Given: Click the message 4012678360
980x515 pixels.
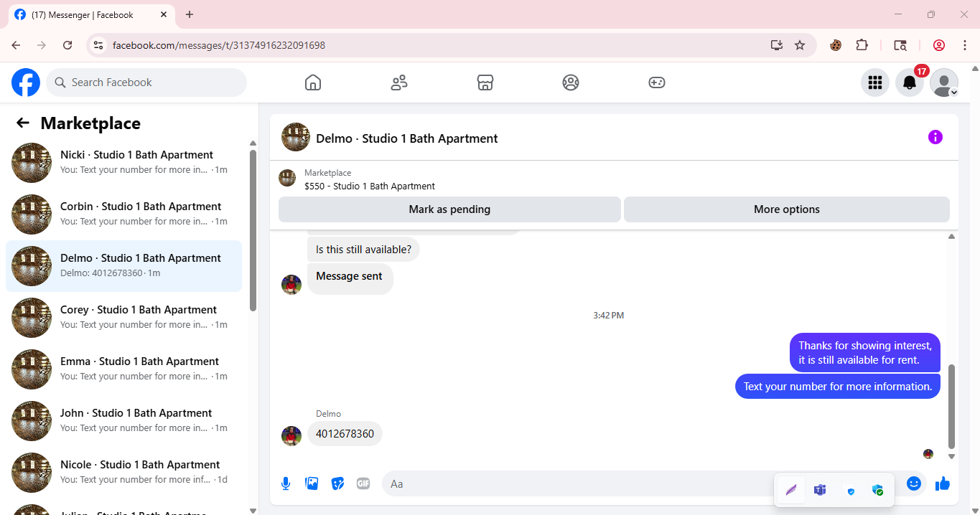Looking at the screenshot, I should coord(345,434).
